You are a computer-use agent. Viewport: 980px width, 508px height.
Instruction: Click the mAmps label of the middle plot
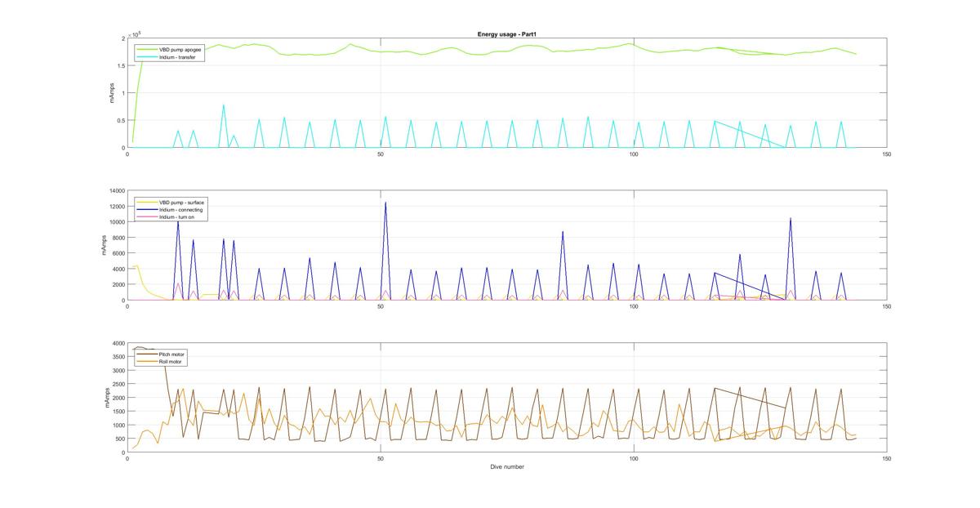coord(105,246)
